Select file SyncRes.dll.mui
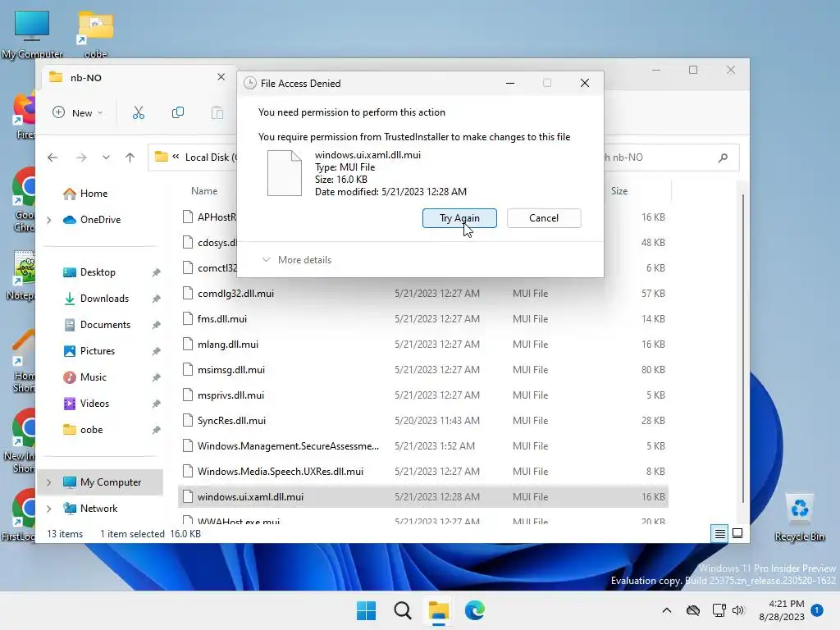This screenshot has width=840, height=630. tap(423, 421)
